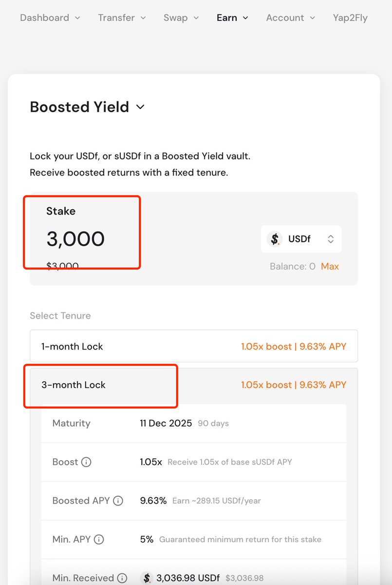Click the up-down arrows in USDf selector

[331, 239]
